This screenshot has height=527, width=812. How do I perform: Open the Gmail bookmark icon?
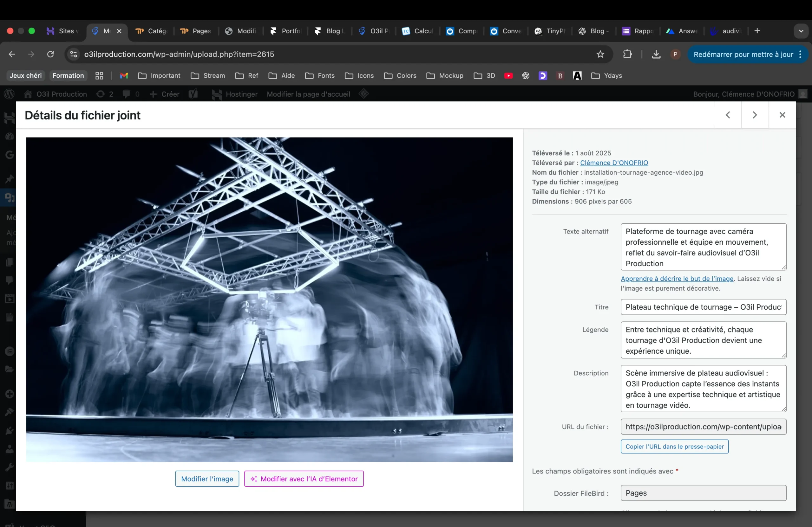(124, 76)
